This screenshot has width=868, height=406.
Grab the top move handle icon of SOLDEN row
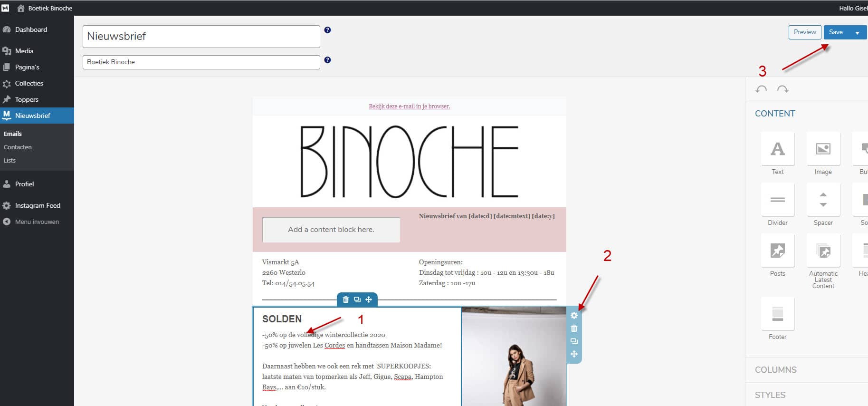(x=369, y=300)
